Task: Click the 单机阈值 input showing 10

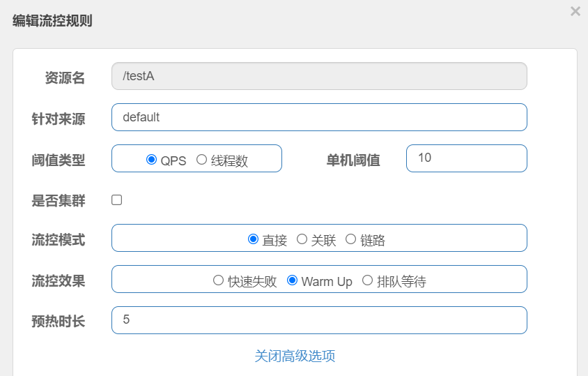Action: click(467, 158)
